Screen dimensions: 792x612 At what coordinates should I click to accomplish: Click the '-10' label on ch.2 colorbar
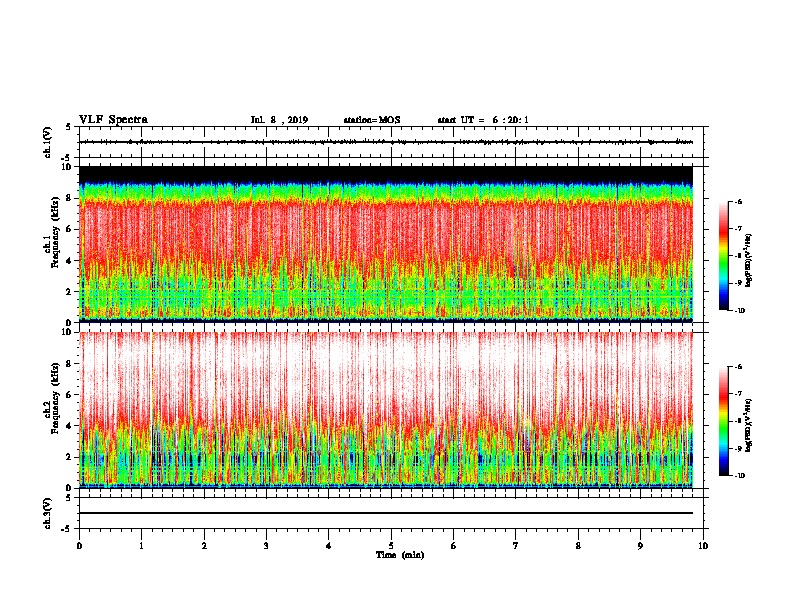pyautogui.click(x=739, y=476)
